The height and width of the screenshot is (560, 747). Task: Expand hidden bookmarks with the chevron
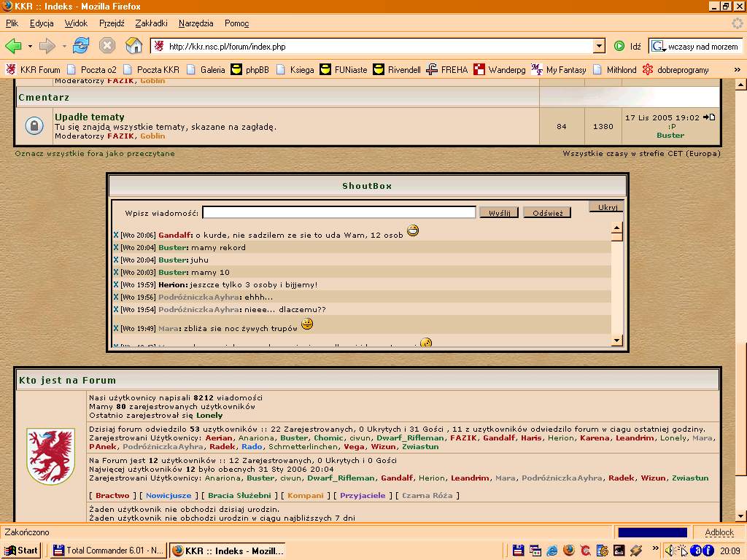[737, 70]
